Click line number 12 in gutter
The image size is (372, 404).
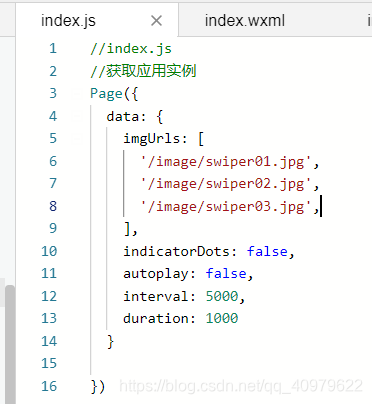(49, 296)
